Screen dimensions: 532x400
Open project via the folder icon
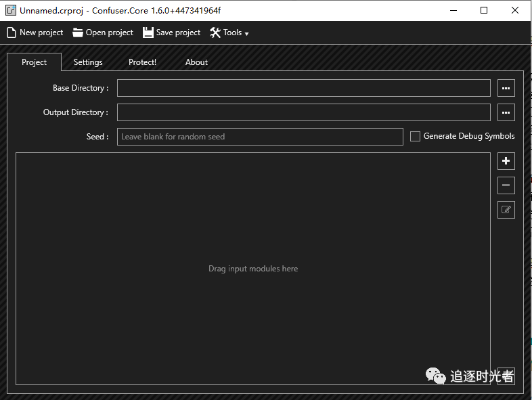(x=78, y=32)
